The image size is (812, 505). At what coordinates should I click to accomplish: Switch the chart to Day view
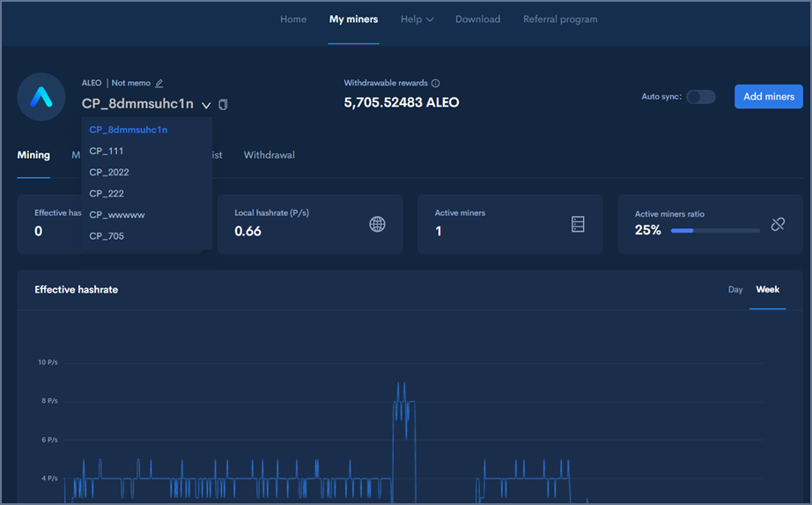pos(734,290)
